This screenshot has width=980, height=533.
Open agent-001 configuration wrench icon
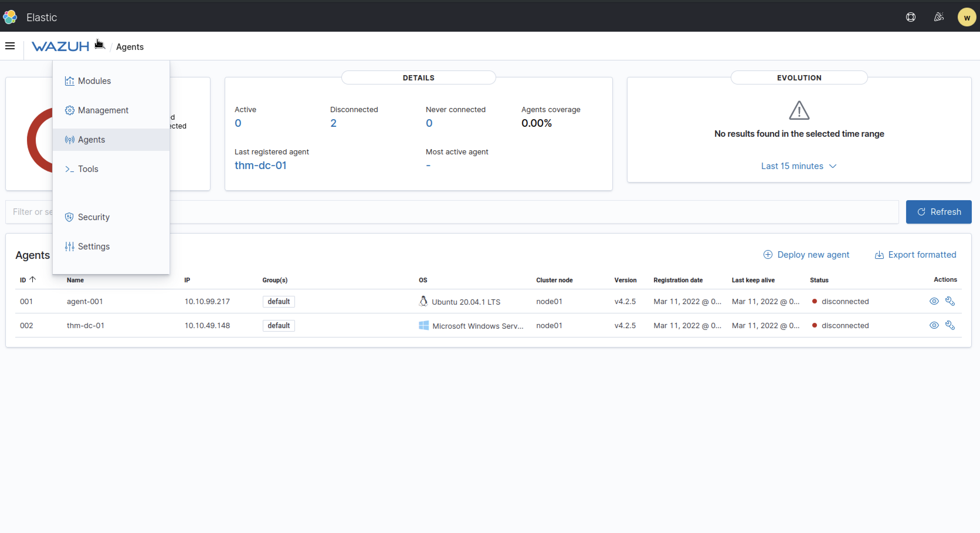pos(950,301)
